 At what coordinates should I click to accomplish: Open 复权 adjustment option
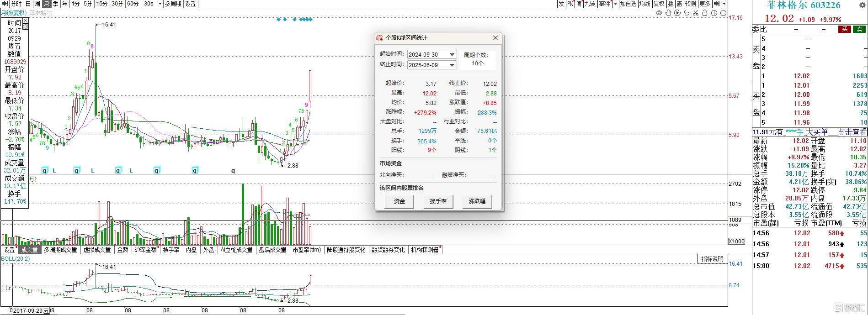point(660,4)
